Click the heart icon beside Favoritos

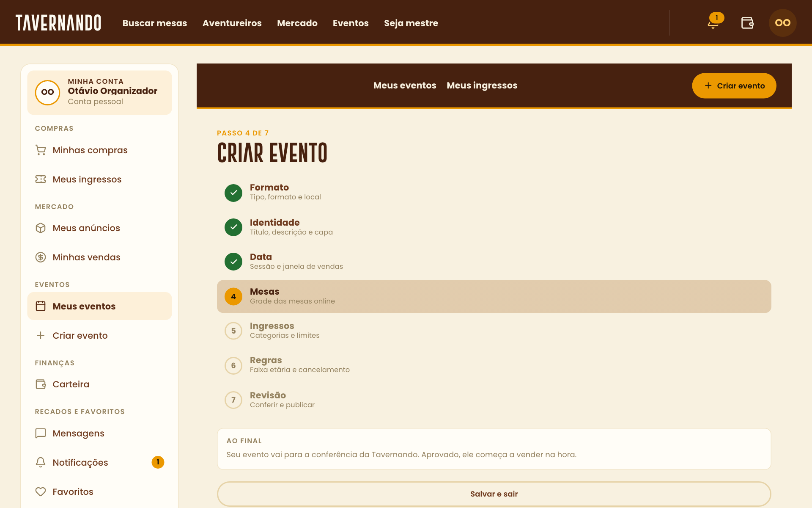coord(41,492)
